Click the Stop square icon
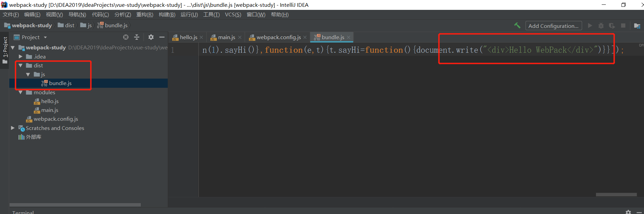Screen dimensions: 644x214 click(x=623, y=26)
